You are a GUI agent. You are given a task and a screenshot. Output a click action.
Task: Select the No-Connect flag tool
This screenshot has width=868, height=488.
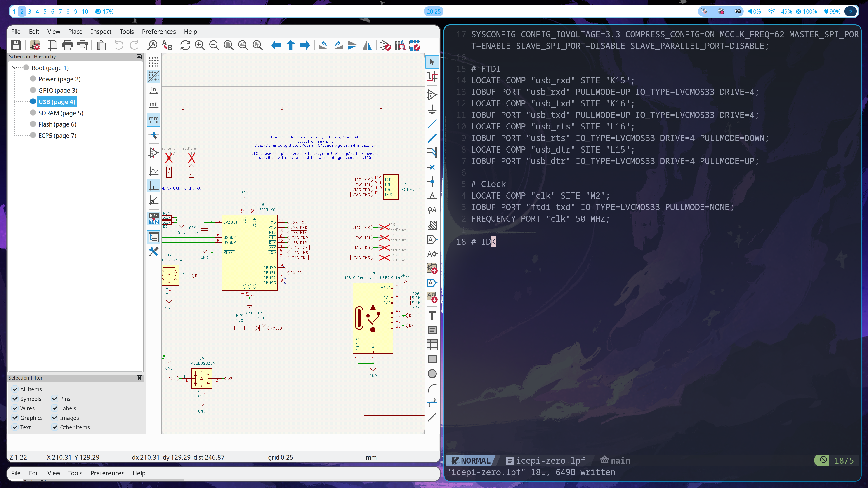pos(432,167)
